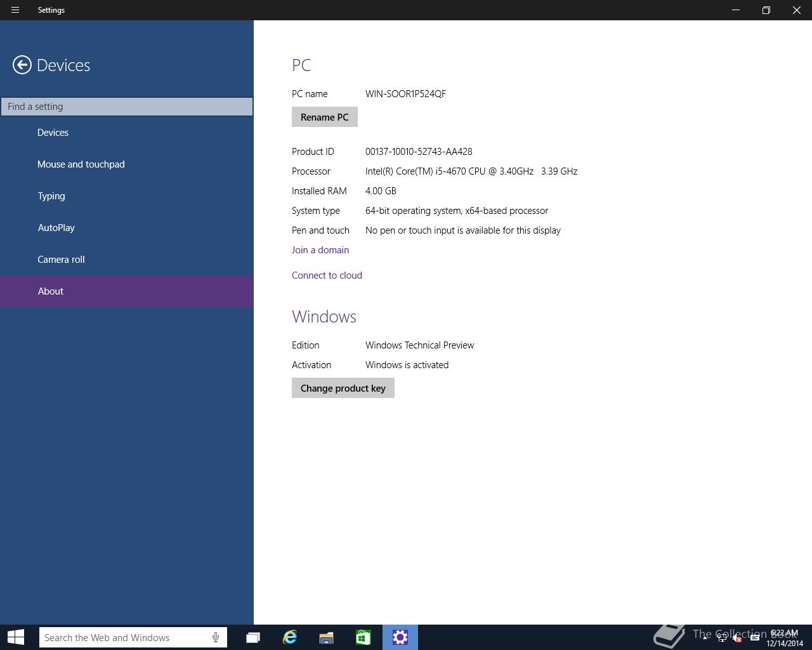Click the PC section heading

point(301,65)
